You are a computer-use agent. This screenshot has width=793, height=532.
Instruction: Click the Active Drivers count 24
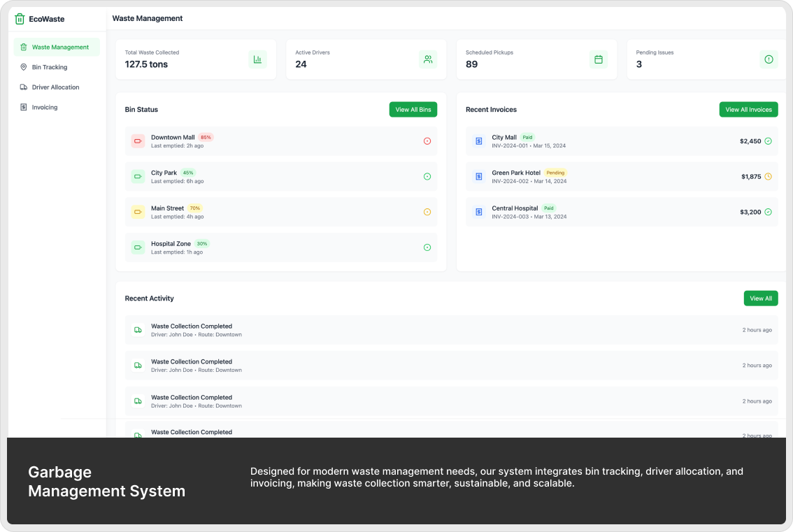tap(301, 64)
